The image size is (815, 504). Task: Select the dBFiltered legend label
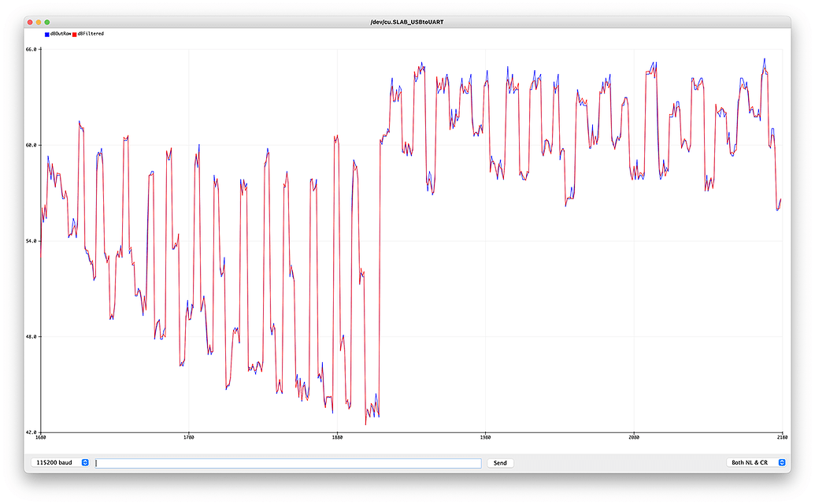[91, 34]
